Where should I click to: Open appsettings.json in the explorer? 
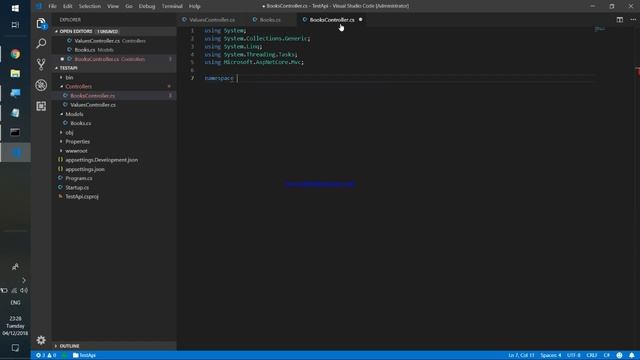click(x=84, y=169)
